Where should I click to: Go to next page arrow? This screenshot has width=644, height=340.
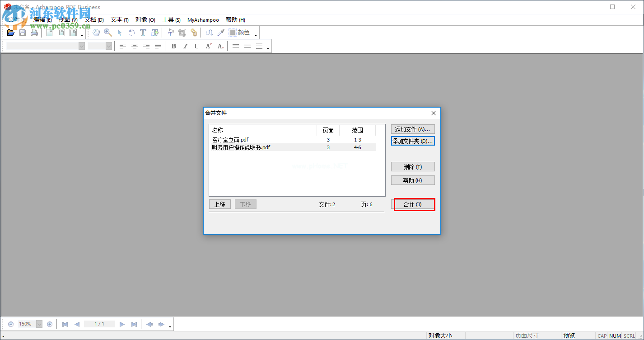click(122, 324)
